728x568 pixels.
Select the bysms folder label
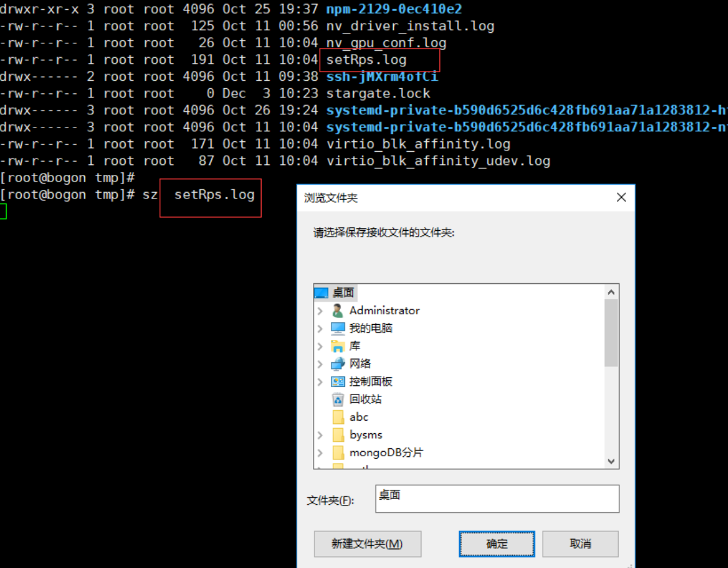tap(366, 435)
